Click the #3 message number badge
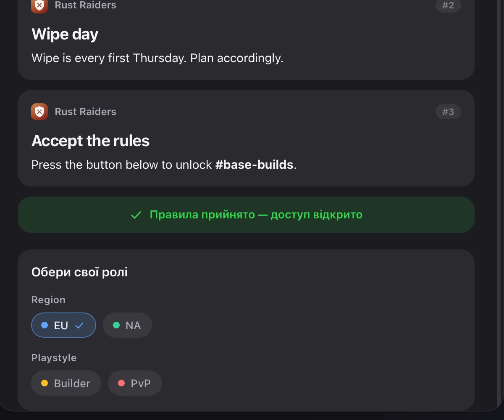Screen dimensions: 504x420 [448, 112]
